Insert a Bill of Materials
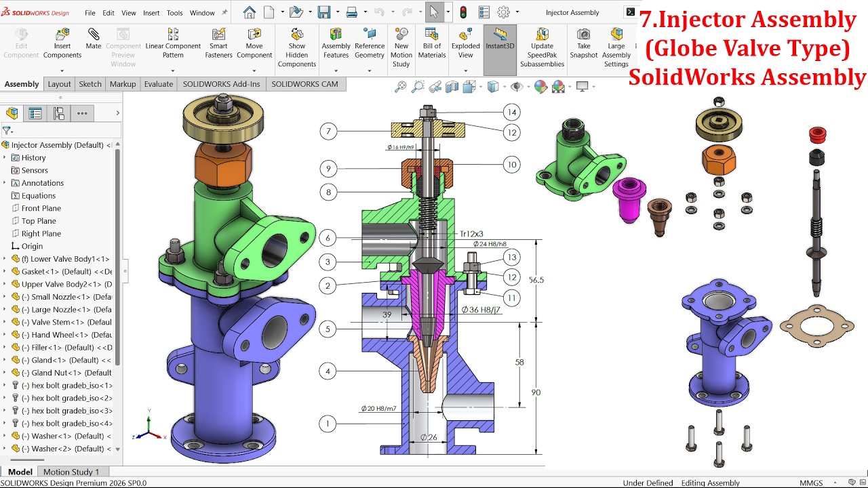Image resolution: width=868 pixels, height=488 pixels. coord(432,43)
